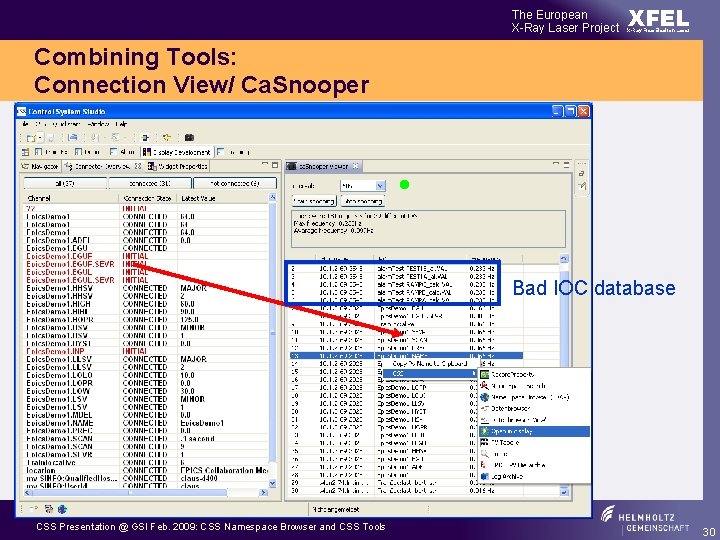This screenshot has height=540, width=720.
Task: Switch to the Widget Properties tab
Action: (x=178, y=166)
